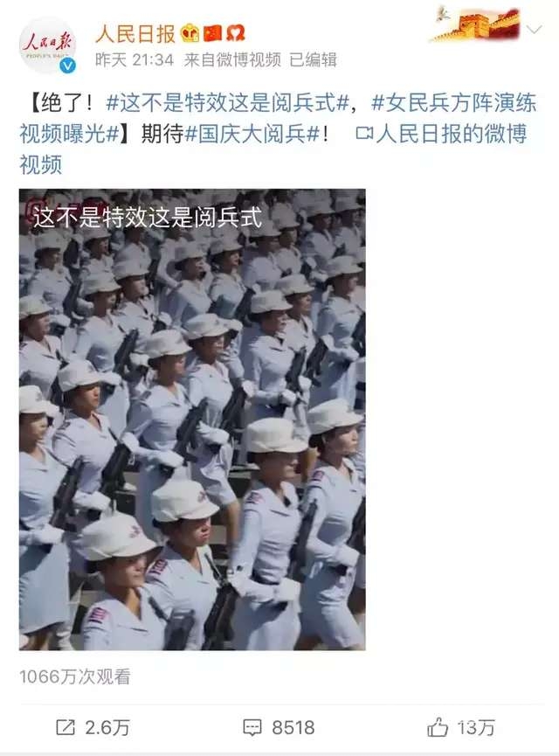Tap the gold crown membership badge
This screenshot has width=559, height=756.
click(190, 33)
